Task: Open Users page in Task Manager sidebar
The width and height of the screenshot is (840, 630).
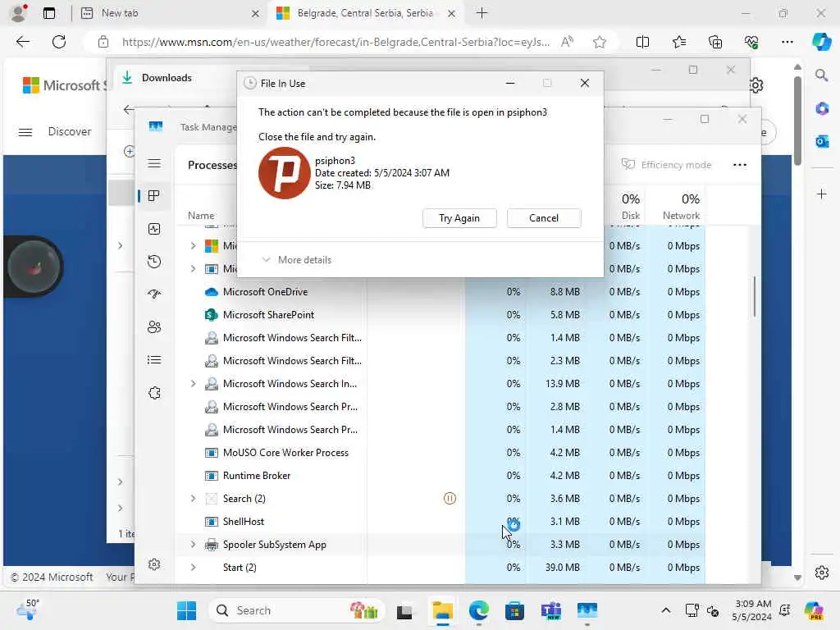Action: coord(154,326)
